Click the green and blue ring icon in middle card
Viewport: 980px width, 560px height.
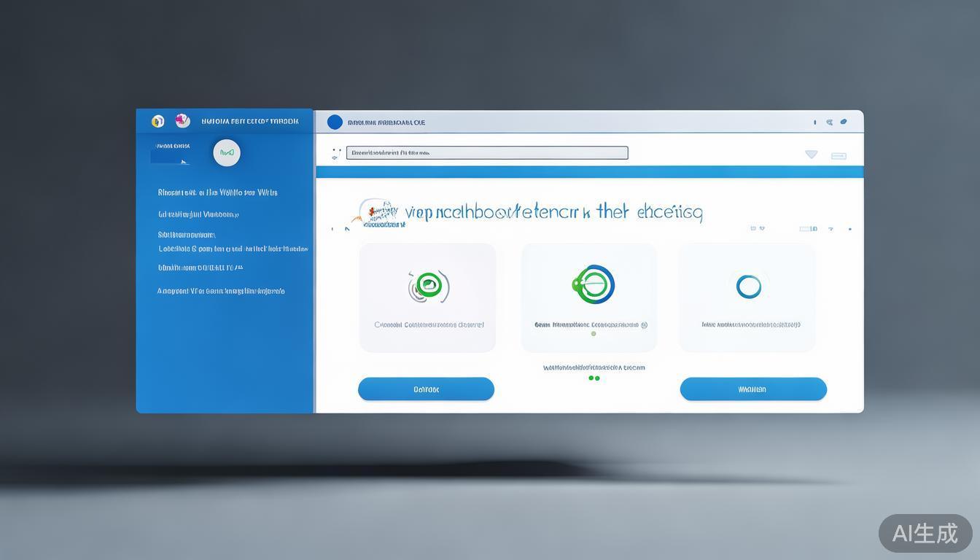(594, 284)
